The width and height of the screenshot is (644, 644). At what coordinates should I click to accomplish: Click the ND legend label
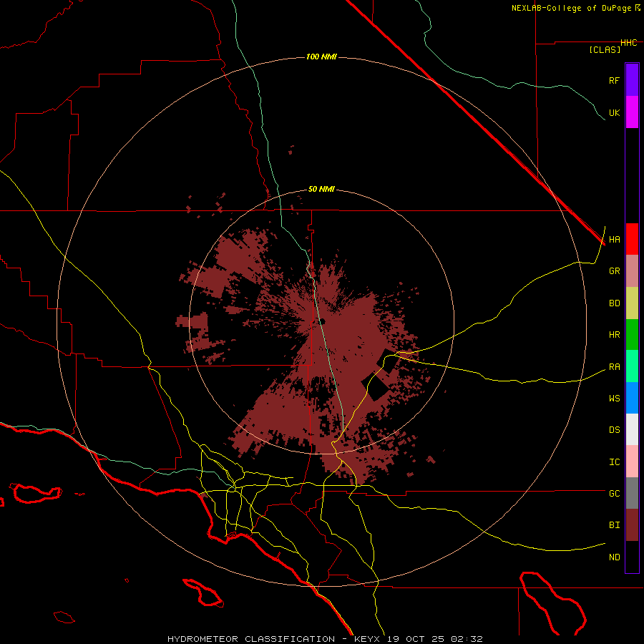(614, 557)
